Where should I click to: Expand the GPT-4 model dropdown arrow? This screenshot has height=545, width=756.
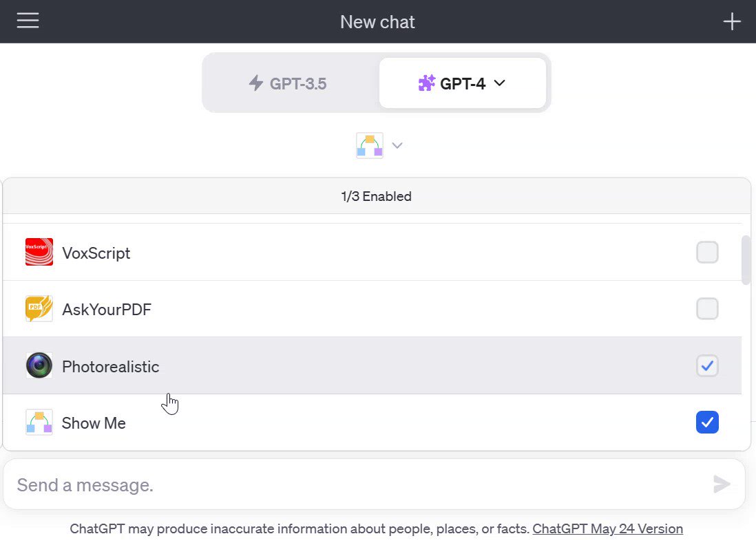(500, 83)
